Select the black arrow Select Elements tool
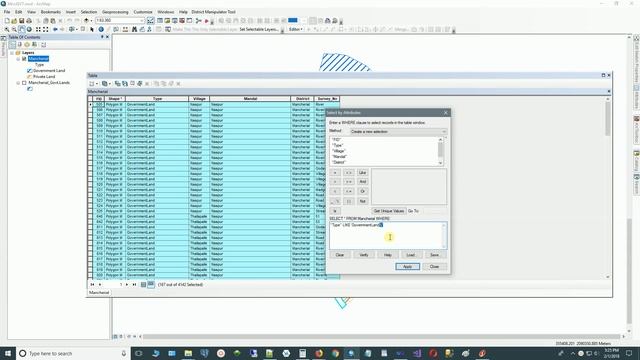Screen dimensions: 640x360 click(x=92, y=29)
